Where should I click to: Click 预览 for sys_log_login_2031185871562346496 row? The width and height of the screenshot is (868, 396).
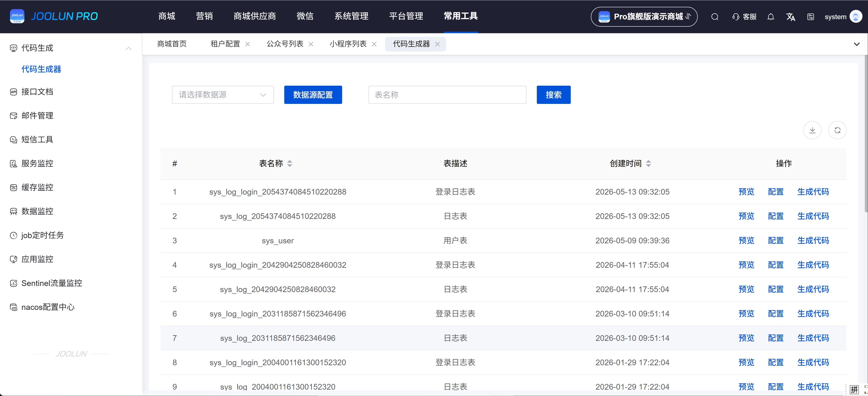[x=746, y=314]
